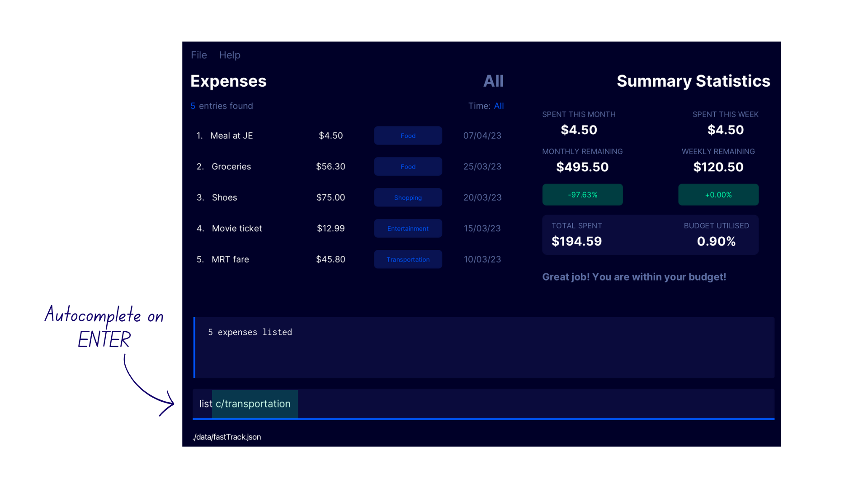
Task: Click the date 20/03/23
Action: 482,197
